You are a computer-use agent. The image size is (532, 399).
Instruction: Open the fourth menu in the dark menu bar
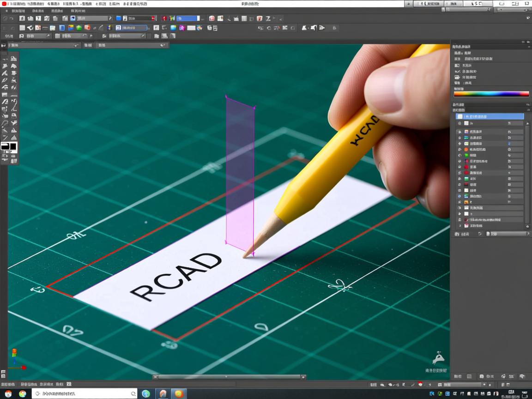tap(78, 11)
